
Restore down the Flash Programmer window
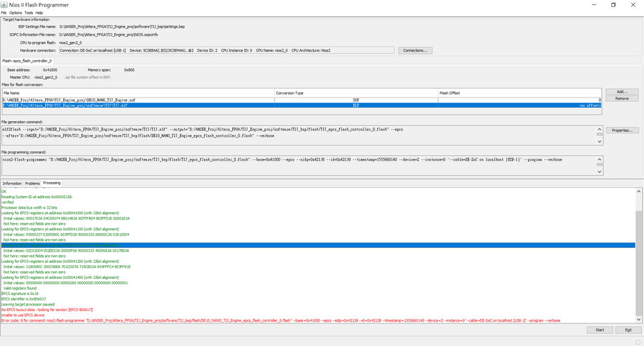pyautogui.click(x=613, y=5)
